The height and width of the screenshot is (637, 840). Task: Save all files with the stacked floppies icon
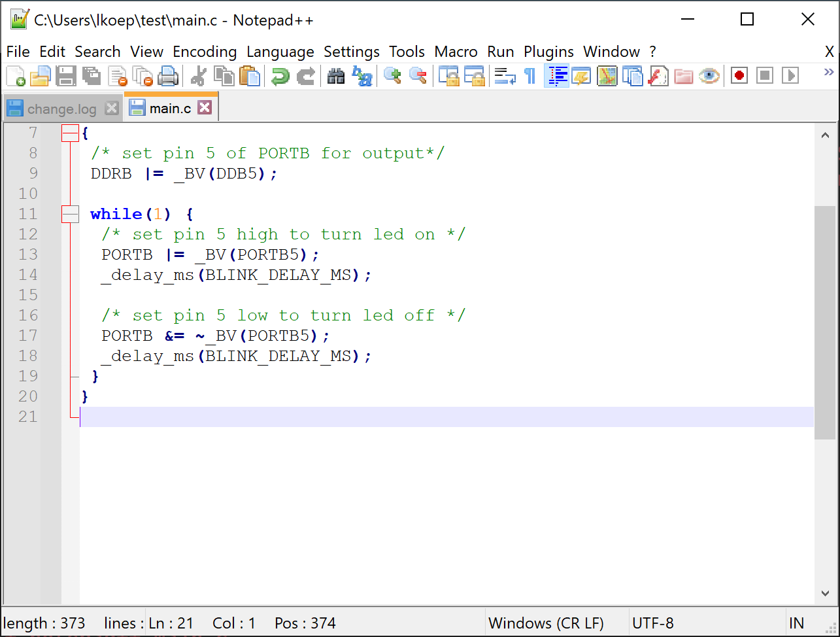pyautogui.click(x=91, y=76)
